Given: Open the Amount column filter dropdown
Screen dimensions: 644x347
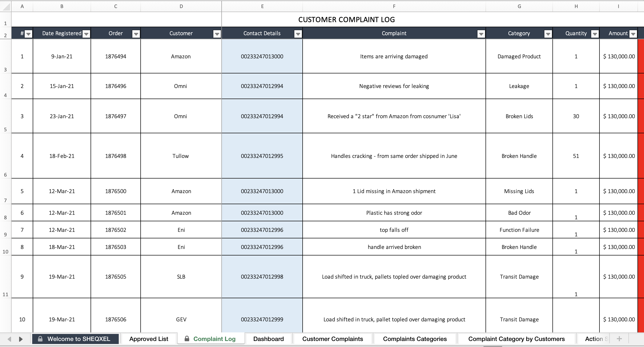Looking at the screenshot, I should pyautogui.click(x=633, y=34).
